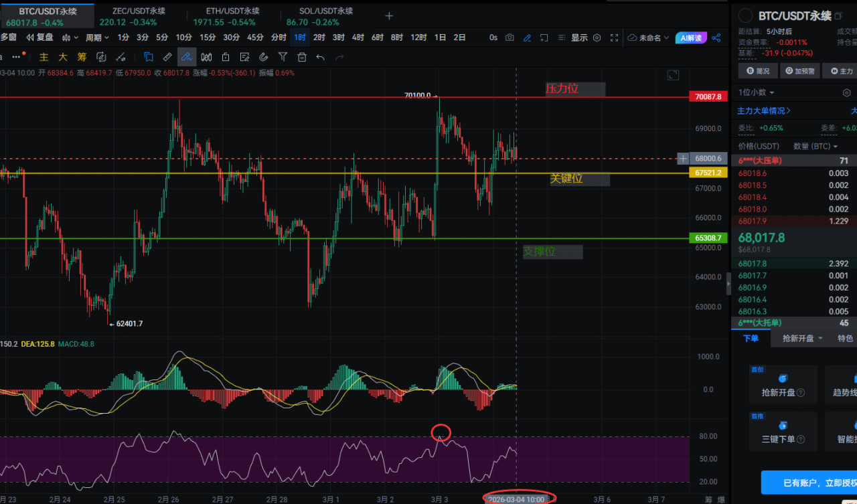The image size is (857, 504).
Task: Toggle the 大 large-order indicator
Action: (x=63, y=58)
